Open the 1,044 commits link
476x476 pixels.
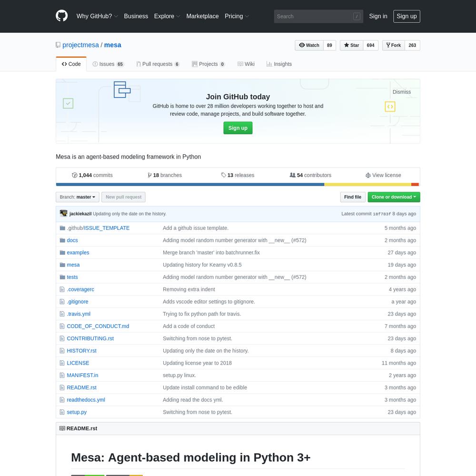tap(92, 175)
